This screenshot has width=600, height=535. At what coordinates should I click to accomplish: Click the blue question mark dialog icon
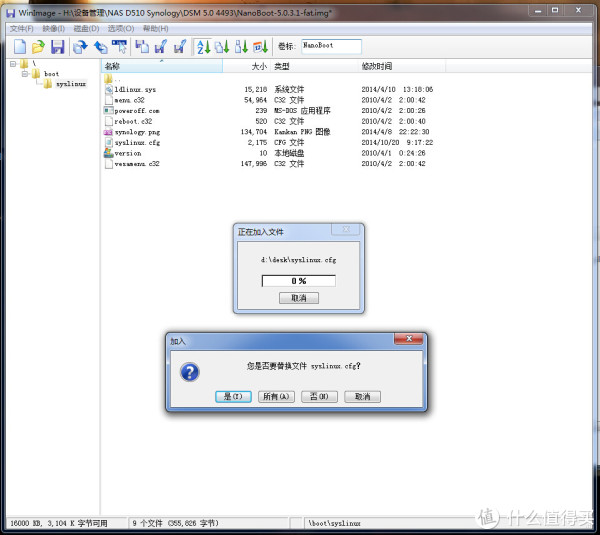pos(189,371)
